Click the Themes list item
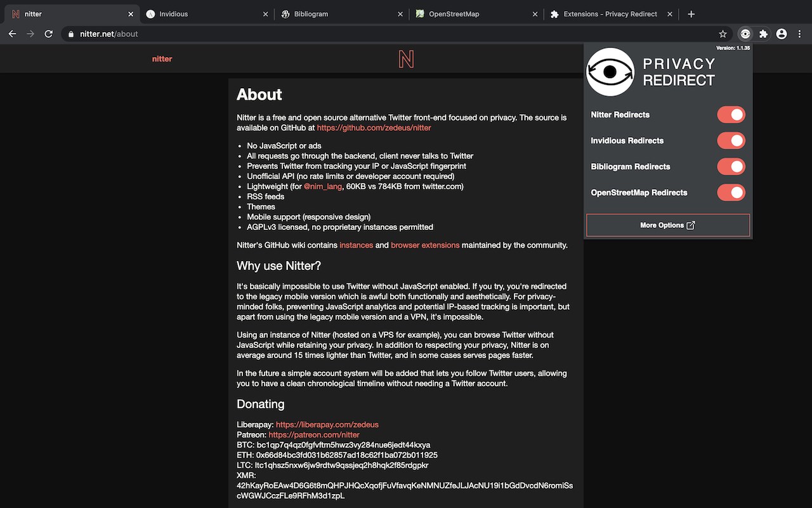The height and width of the screenshot is (508, 812). 261,207
